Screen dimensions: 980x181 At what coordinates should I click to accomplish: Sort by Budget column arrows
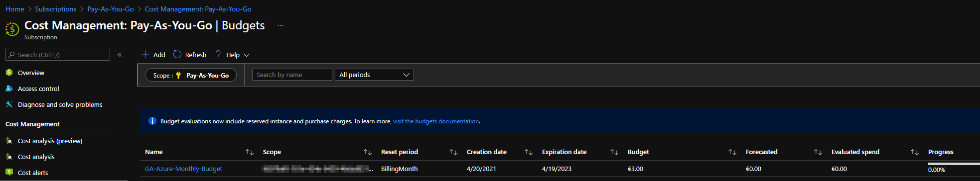(732, 152)
